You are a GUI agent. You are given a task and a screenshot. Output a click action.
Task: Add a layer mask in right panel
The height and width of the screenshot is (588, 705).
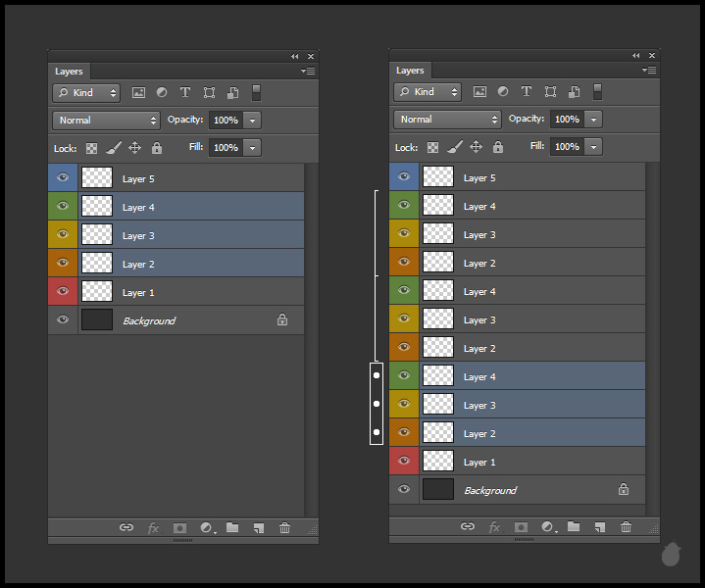(x=521, y=526)
